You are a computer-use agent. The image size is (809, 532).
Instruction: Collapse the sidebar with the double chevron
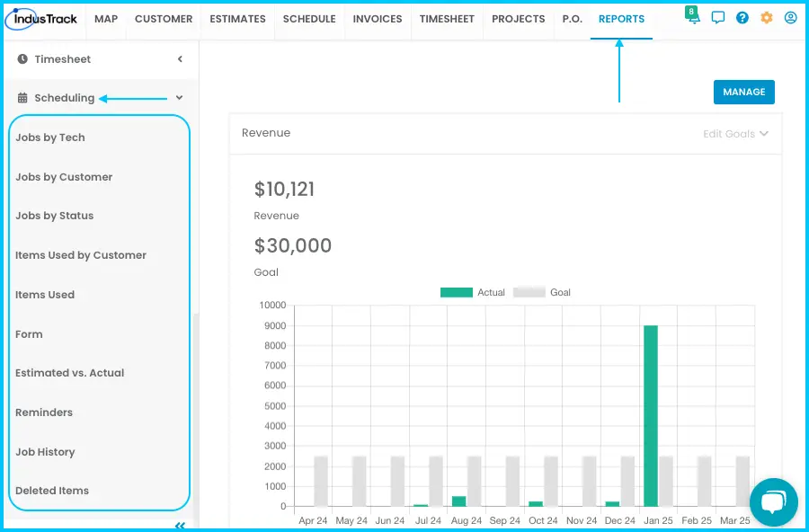tap(180, 526)
